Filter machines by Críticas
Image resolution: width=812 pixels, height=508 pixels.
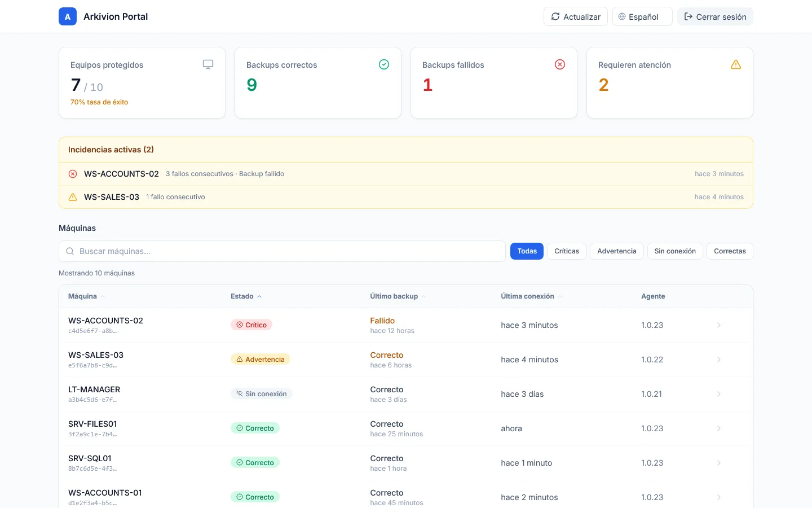[x=567, y=251]
